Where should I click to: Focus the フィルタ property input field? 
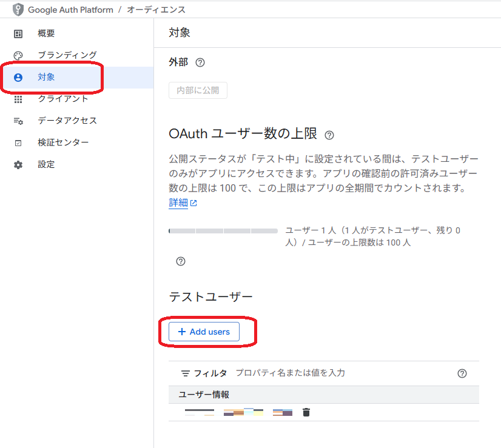[x=340, y=373]
